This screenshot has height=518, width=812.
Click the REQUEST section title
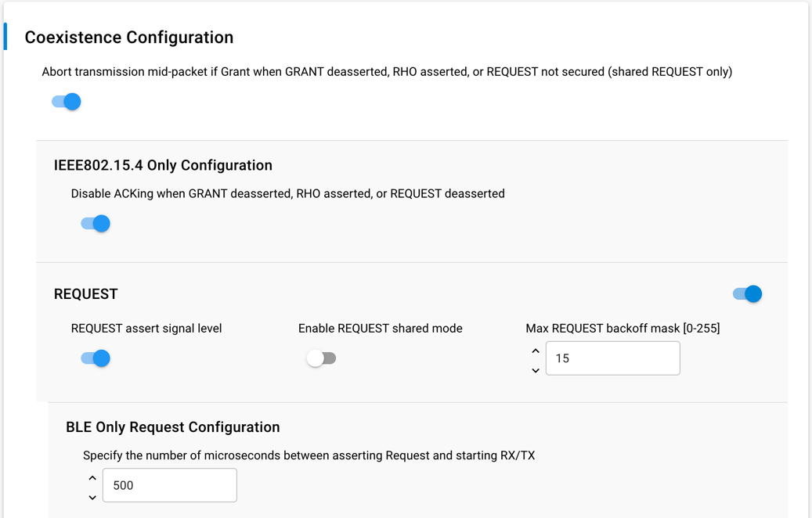point(85,294)
